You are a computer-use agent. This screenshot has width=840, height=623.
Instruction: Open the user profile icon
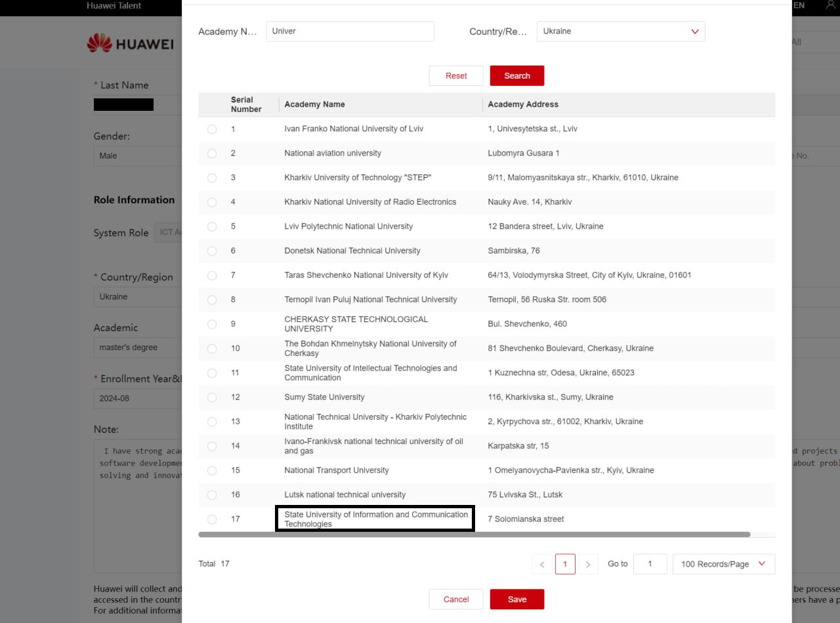[x=830, y=5]
